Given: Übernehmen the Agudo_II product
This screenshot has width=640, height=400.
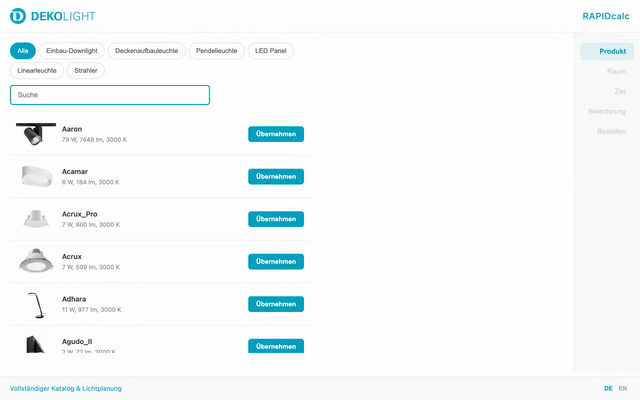Looking at the screenshot, I should click(276, 346).
